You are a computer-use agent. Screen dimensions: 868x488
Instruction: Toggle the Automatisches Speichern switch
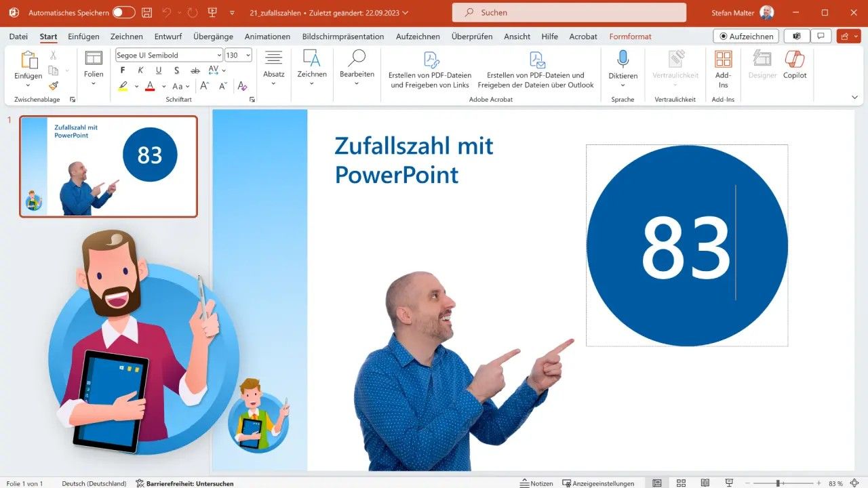(123, 12)
